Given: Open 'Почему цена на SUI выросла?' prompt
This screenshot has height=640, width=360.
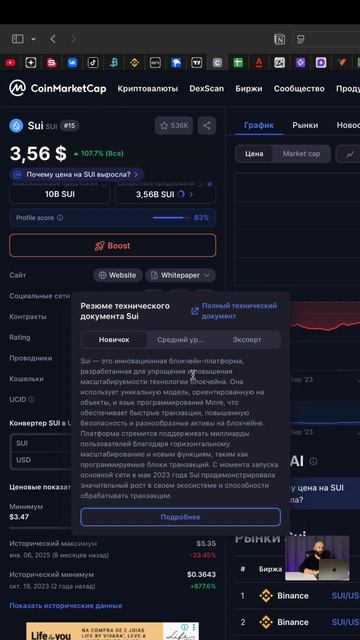Looking at the screenshot, I should tap(77, 175).
